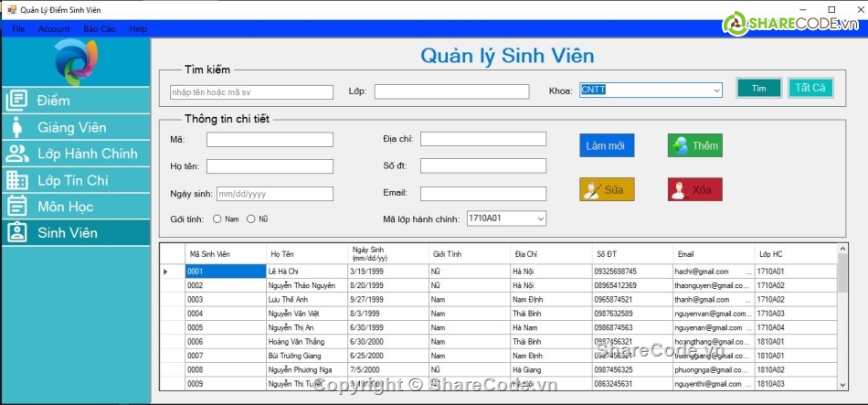Click the Xóa delete button
The width and height of the screenshot is (868, 405).
pyautogui.click(x=694, y=190)
